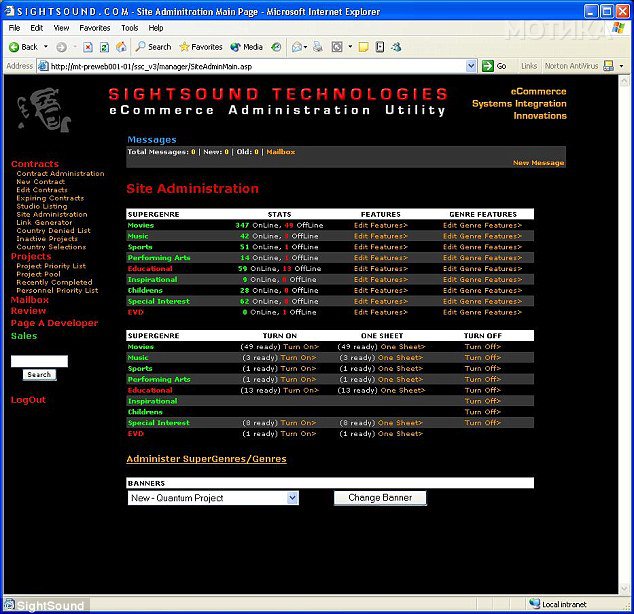This screenshot has width=634, height=614.
Task: Click Edit Features for Educational row
Action: (380, 268)
